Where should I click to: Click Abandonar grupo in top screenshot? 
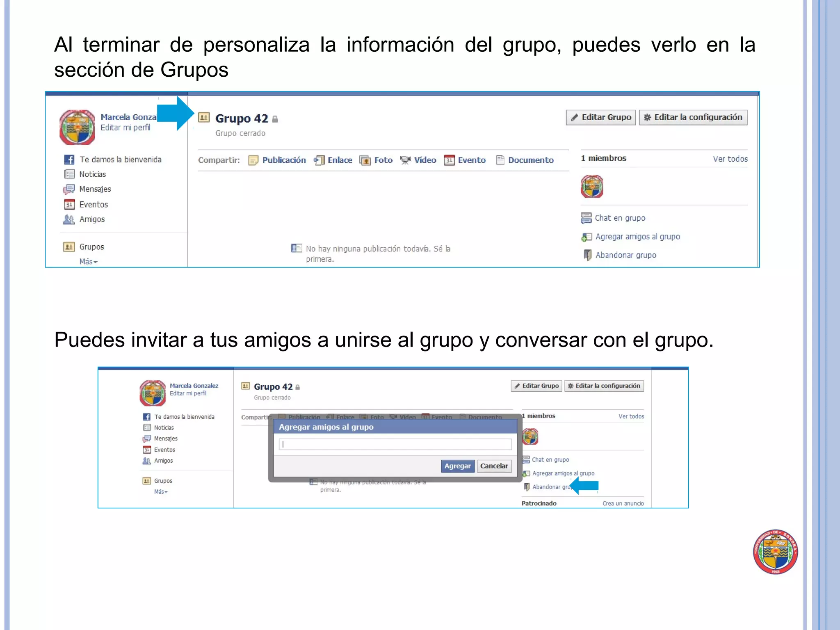tap(625, 255)
